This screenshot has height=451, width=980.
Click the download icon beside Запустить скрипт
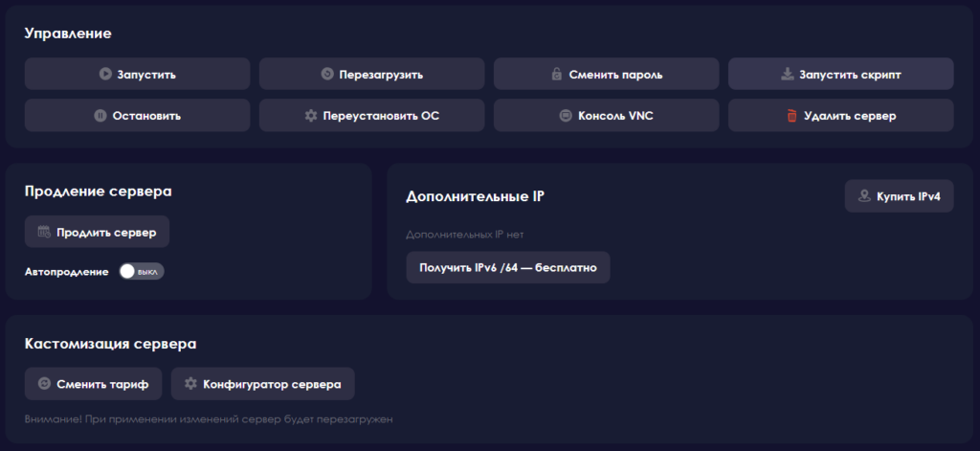pyautogui.click(x=788, y=75)
